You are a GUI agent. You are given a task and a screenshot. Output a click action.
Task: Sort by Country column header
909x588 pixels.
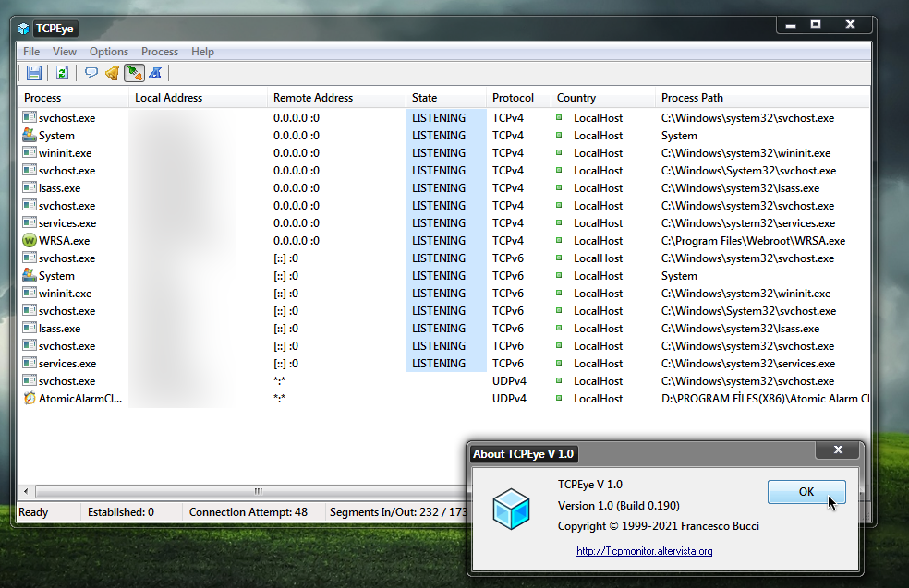coord(602,97)
